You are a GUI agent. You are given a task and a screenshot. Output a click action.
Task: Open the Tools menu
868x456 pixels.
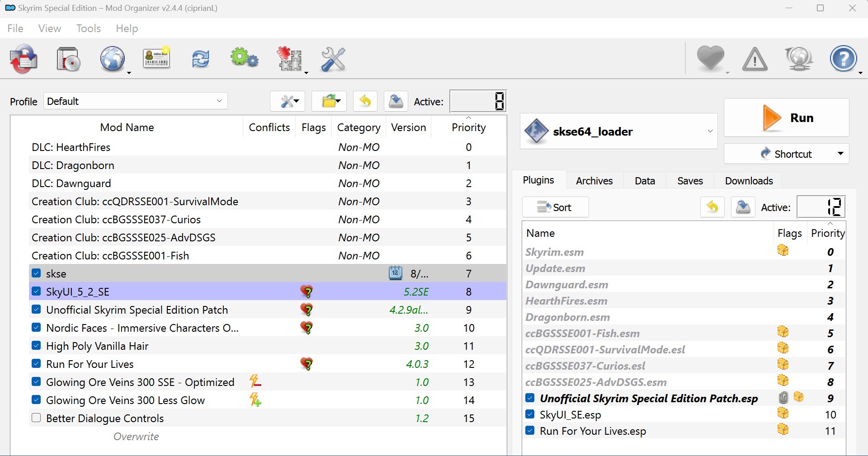pos(89,28)
